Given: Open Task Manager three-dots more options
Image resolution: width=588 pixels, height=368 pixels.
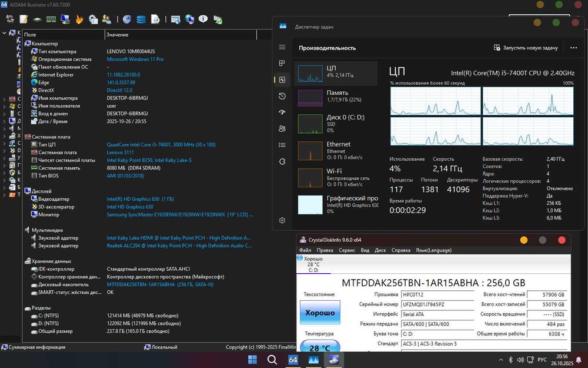Looking at the screenshot, I should coord(573,48).
